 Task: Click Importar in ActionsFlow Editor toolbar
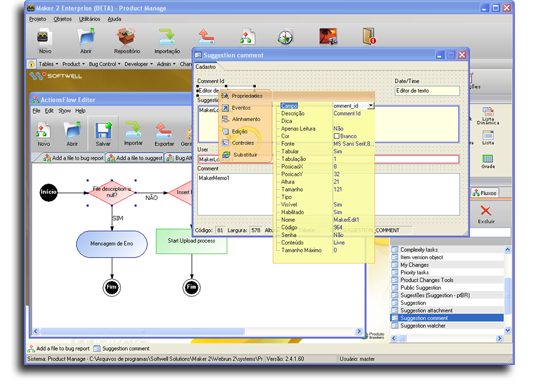(133, 134)
